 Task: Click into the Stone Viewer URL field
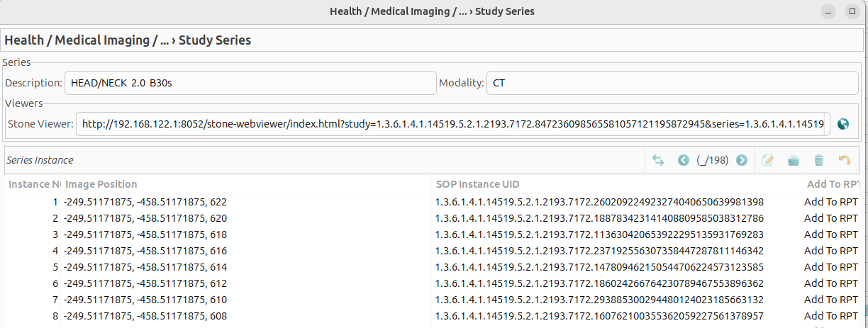[453, 124]
